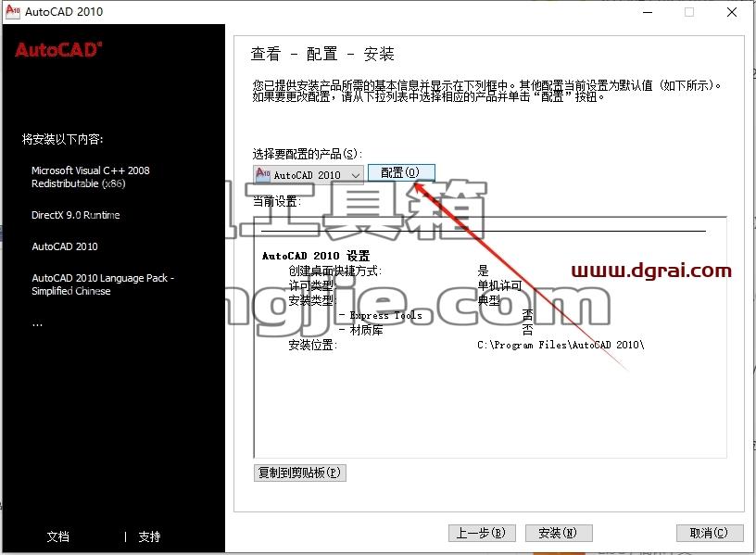Close the AutoCAD 2010 installer window
Screen dimensions: 756x555
point(731,12)
